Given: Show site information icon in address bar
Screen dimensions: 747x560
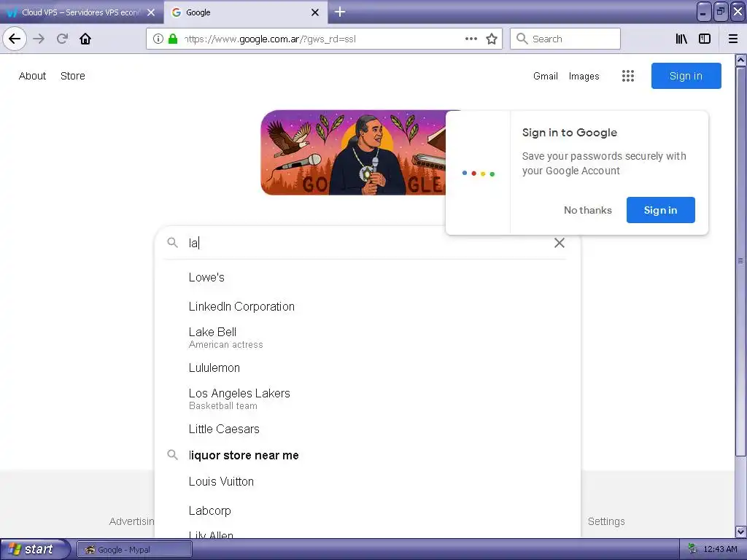Looking at the screenshot, I should [158, 39].
